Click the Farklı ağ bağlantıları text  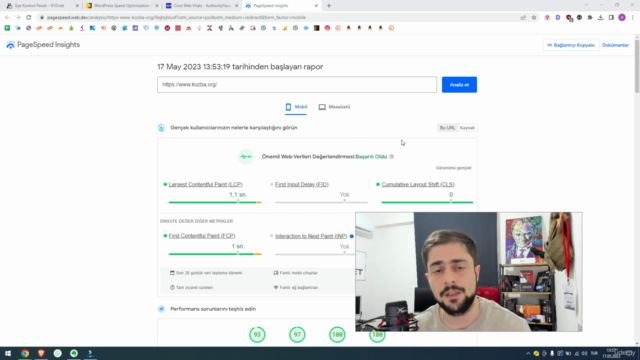[299, 287]
